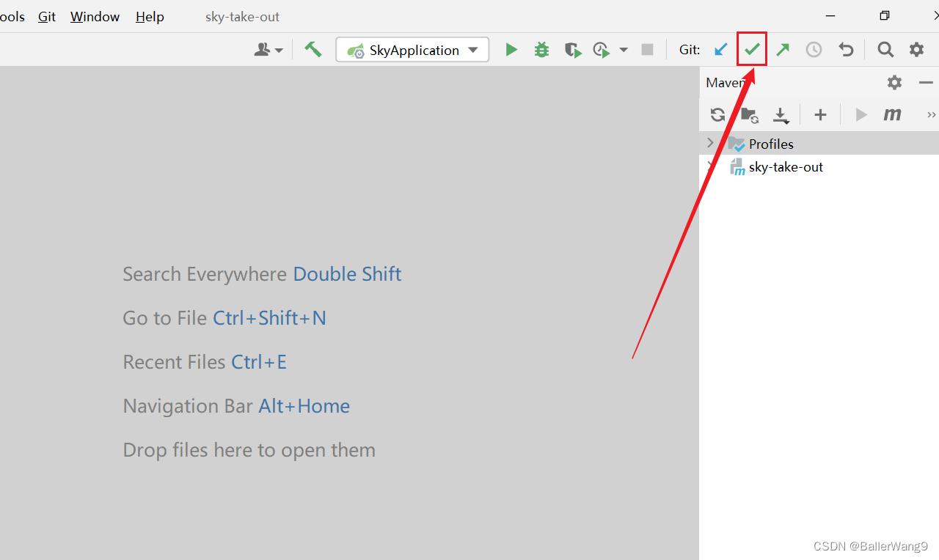The height and width of the screenshot is (560, 939).
Task: Reload All Maven Projects icon
Action: (x=717, y=114)
